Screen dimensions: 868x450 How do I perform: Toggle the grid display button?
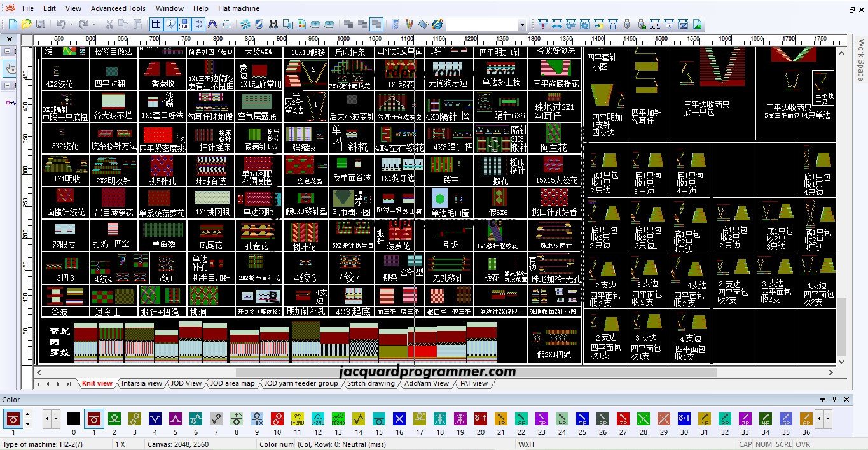(x=156, y=24)
